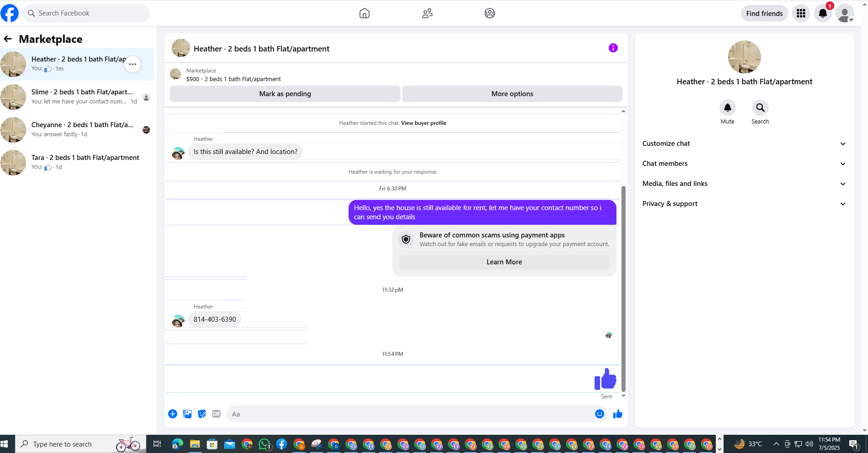The height and width of the screenshot is (453, 868).
Task: Open Task View on the taskbar
Action: point(157,444)
